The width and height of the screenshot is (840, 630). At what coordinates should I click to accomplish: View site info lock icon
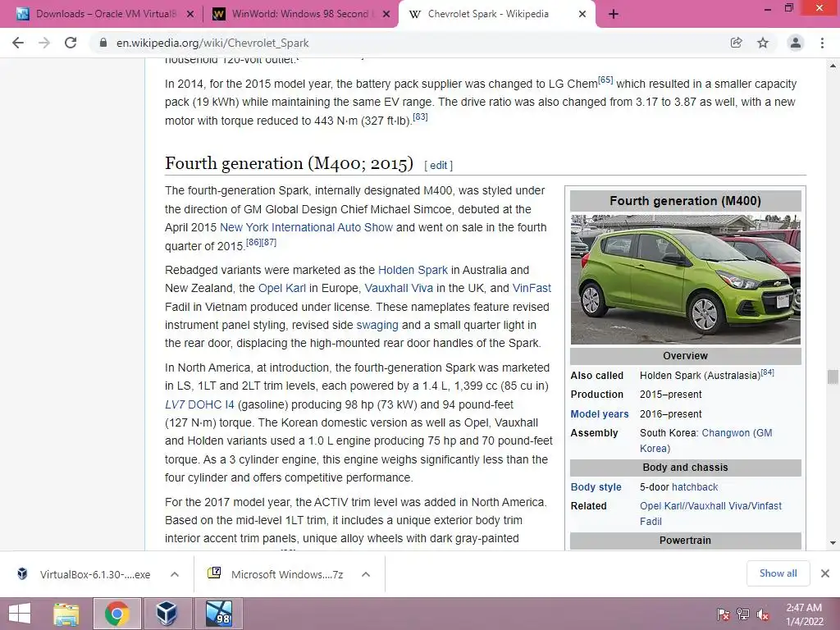click(103, 43)
